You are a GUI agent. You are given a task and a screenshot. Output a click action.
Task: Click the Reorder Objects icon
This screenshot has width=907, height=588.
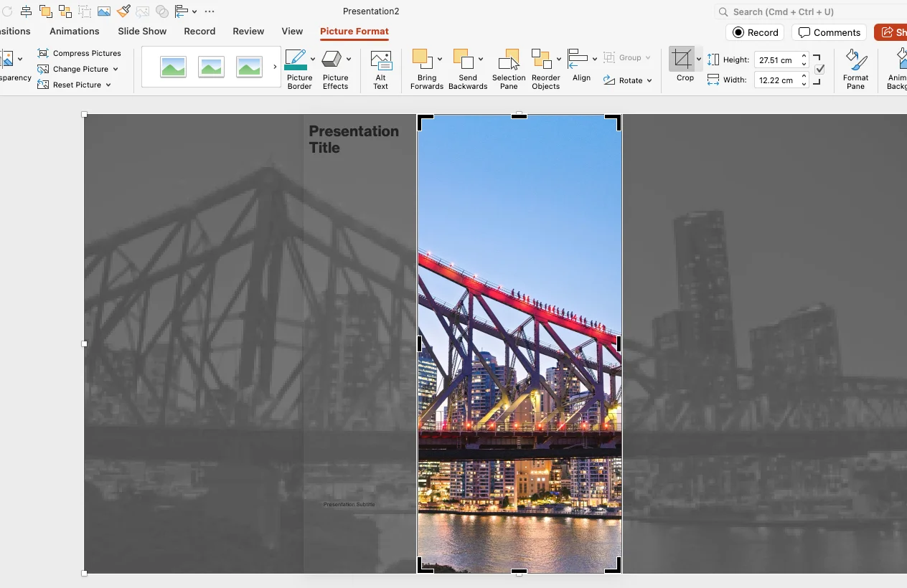point(542,60)
